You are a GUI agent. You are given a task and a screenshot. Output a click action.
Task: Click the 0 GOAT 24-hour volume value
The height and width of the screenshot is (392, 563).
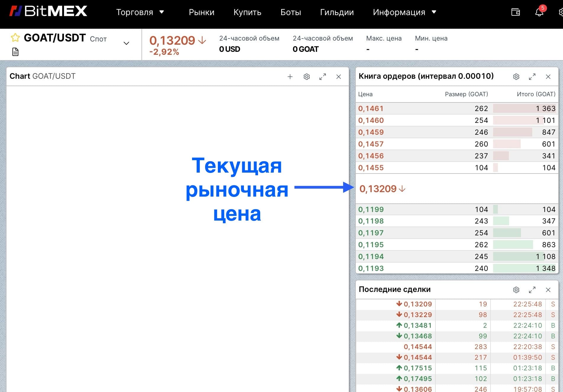pyautogui.click(x=305, y=49)
